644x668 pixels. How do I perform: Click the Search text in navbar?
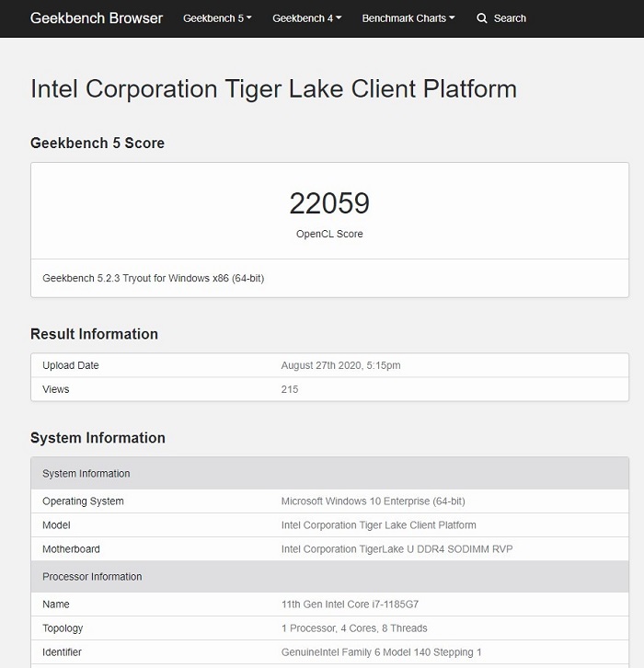(x=510, y=18)
